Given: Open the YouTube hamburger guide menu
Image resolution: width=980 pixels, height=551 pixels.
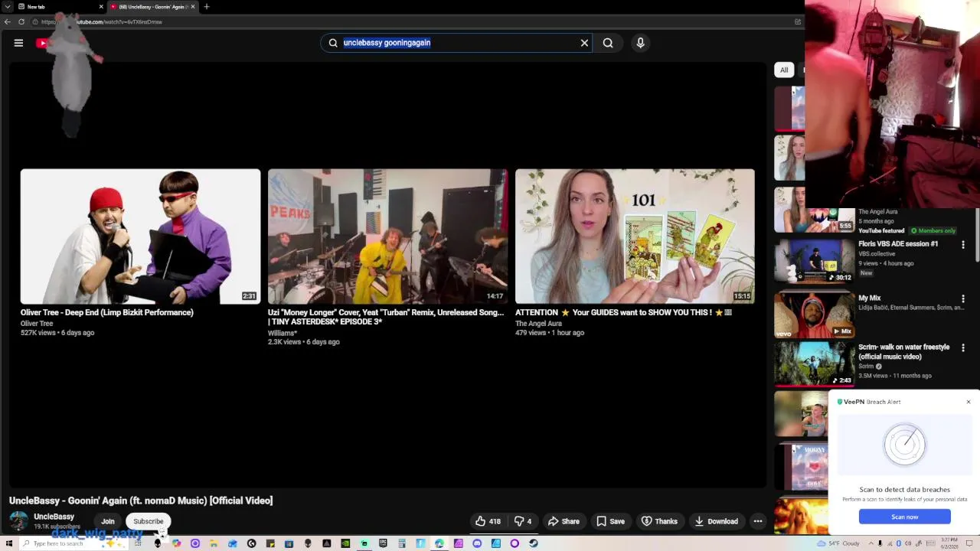Looking at the screenshot, I should click(x=18, y=43).
